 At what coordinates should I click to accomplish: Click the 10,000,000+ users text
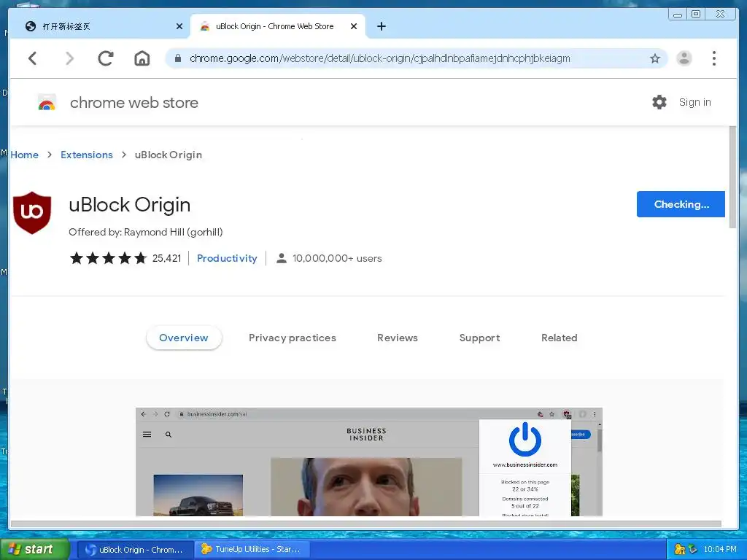coord(337,258)
